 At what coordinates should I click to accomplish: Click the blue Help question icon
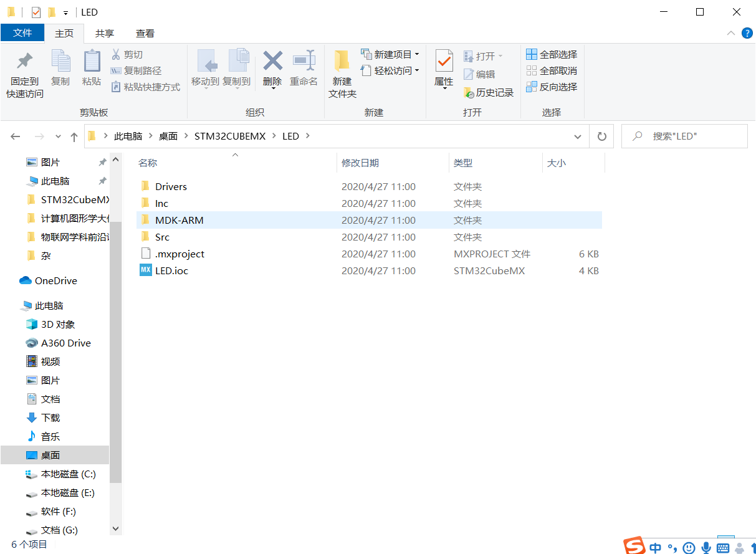(x=747, y=33)
